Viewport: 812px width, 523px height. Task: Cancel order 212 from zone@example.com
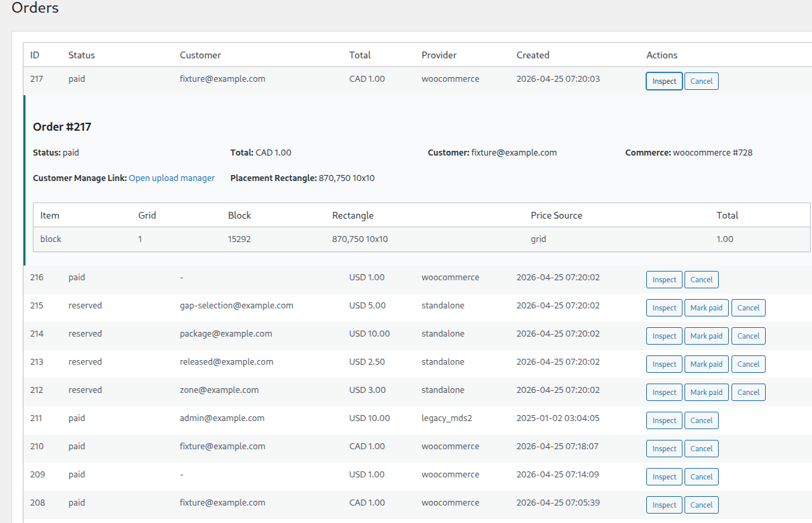(x=748, y=392)
